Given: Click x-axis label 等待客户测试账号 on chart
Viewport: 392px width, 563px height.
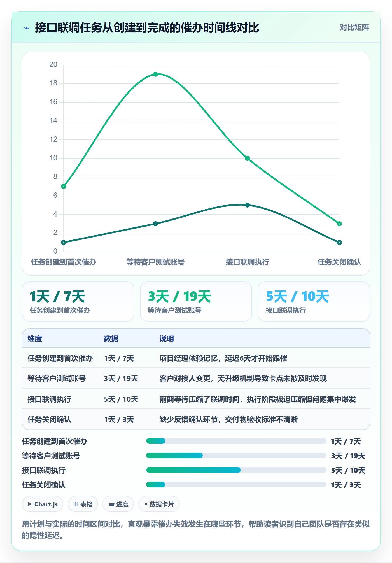Looking at the screenshot, I should point(155,262).
